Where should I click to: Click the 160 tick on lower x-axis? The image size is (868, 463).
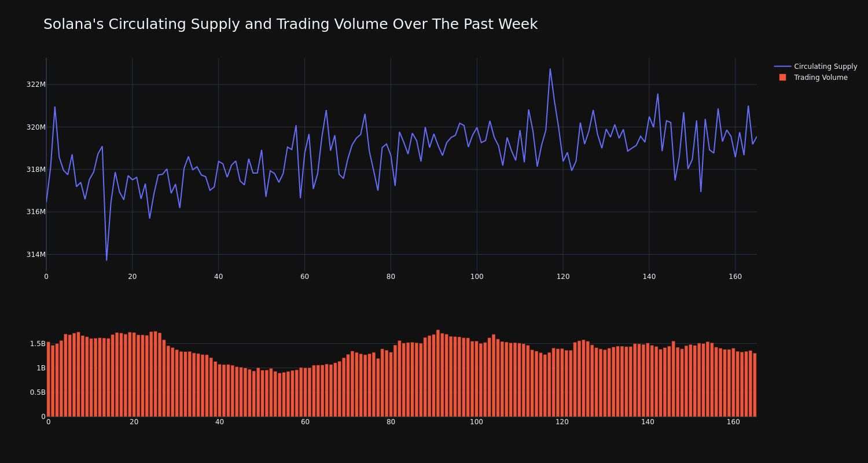pos(733,422)
